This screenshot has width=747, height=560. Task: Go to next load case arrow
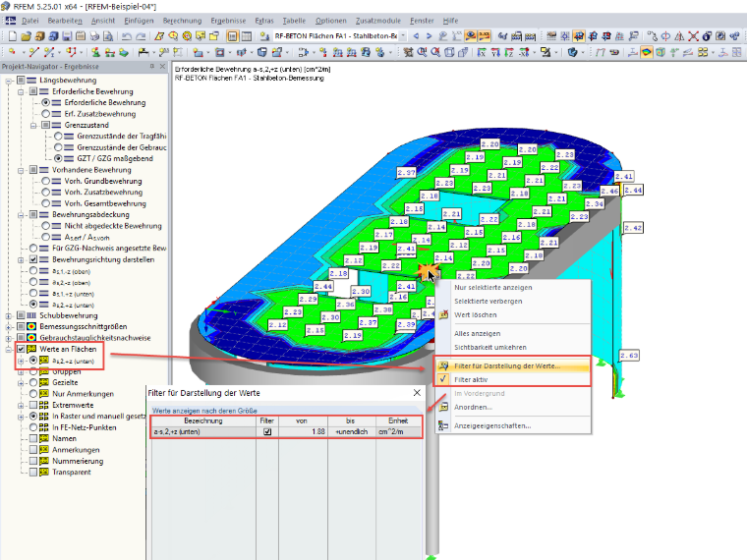(x=429, y=36)
